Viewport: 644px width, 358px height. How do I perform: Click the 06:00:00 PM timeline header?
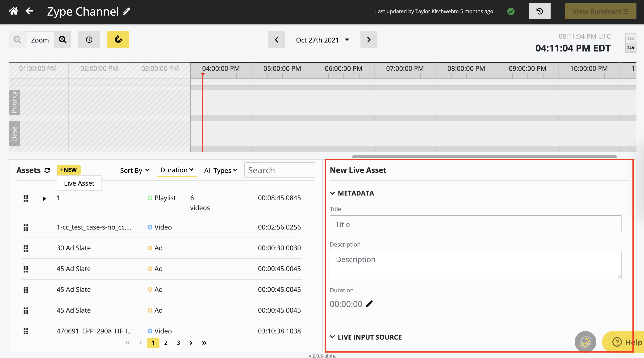coord(343,68)
